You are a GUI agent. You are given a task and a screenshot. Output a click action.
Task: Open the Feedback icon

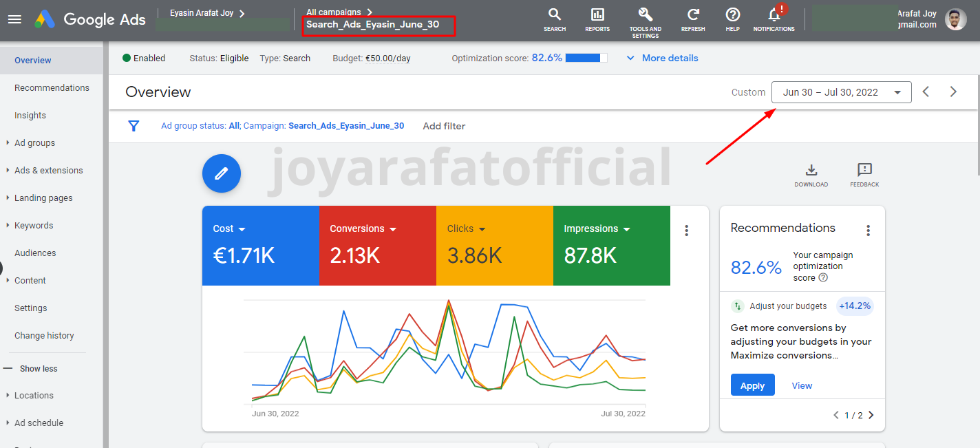(x=864, y=175)
